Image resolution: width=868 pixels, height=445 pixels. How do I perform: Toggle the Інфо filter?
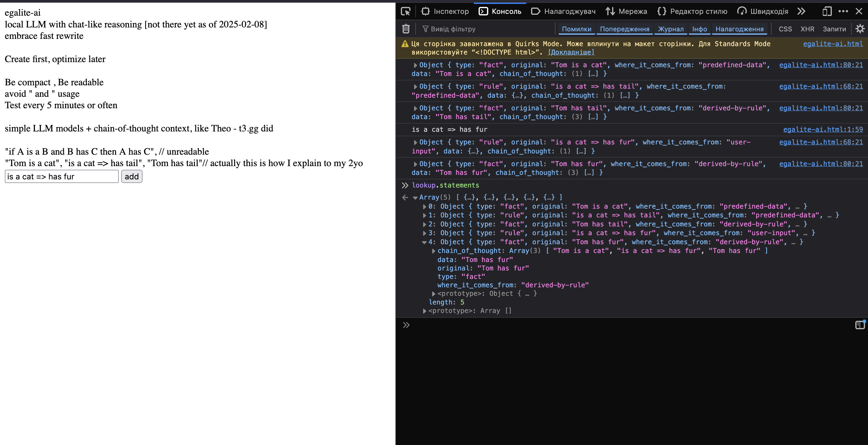(700, 29)
